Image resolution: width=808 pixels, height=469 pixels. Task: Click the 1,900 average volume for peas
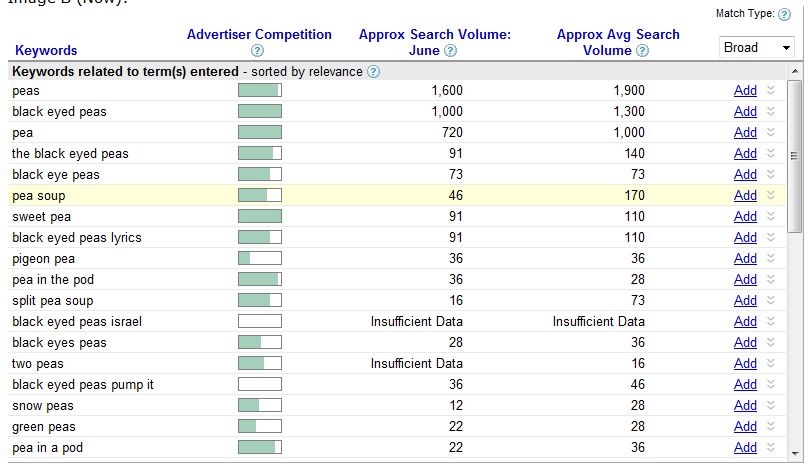click(629, 91)
